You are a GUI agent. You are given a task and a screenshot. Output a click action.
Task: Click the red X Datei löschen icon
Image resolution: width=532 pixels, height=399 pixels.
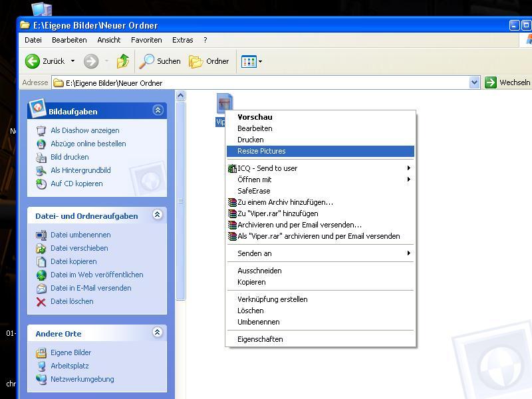pos(41,302)
